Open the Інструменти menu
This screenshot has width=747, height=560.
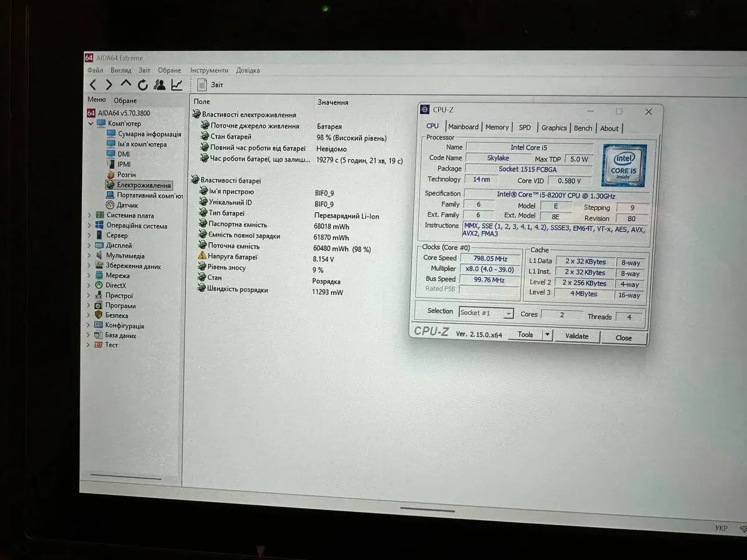point(209,70)
